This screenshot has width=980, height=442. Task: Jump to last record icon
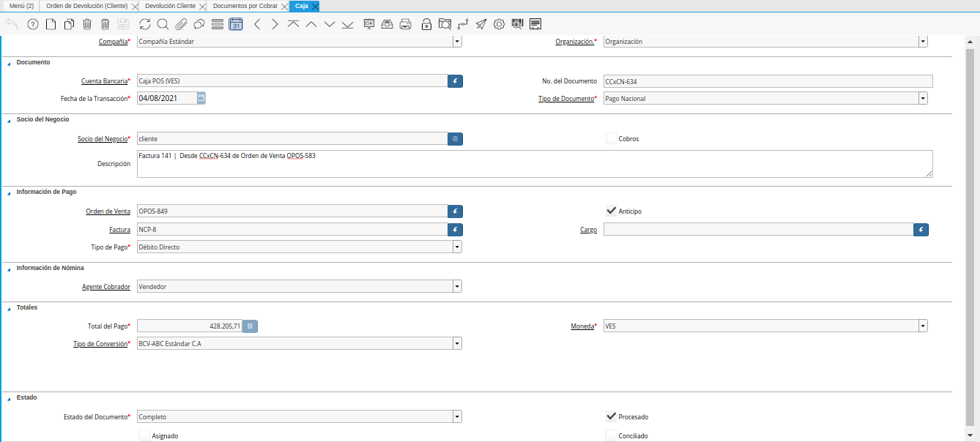347,24
